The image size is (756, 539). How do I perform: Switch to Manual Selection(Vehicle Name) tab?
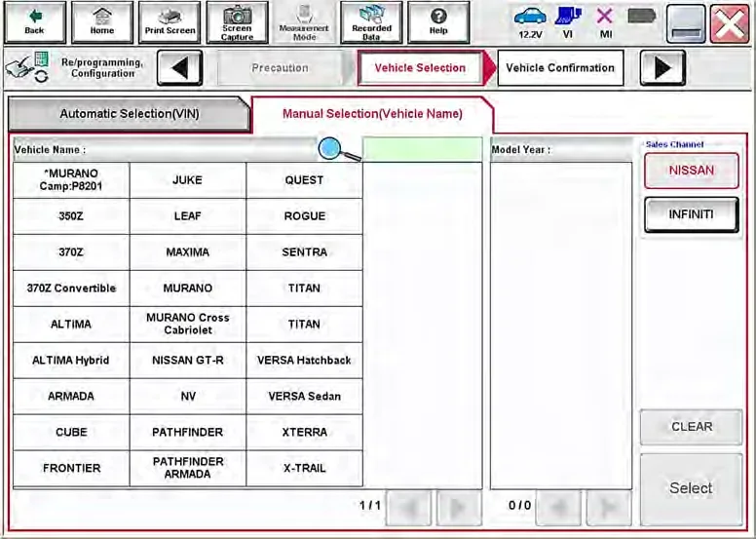point(372,114)
